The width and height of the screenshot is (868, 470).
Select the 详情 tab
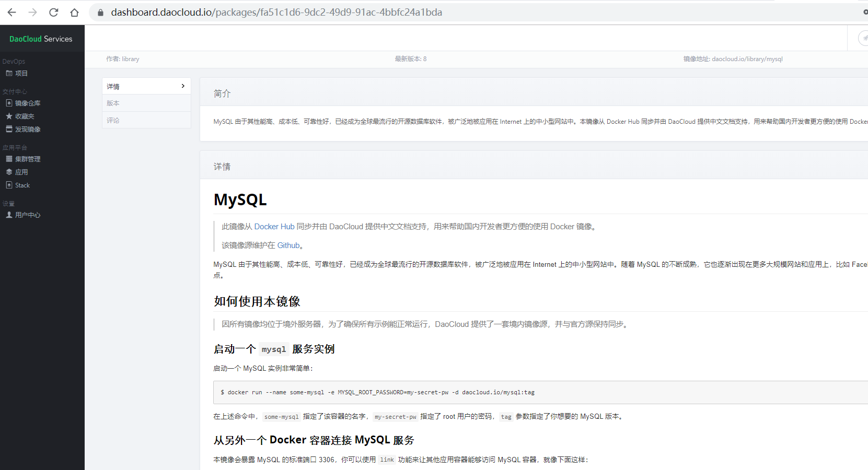(x=146, y=86)
